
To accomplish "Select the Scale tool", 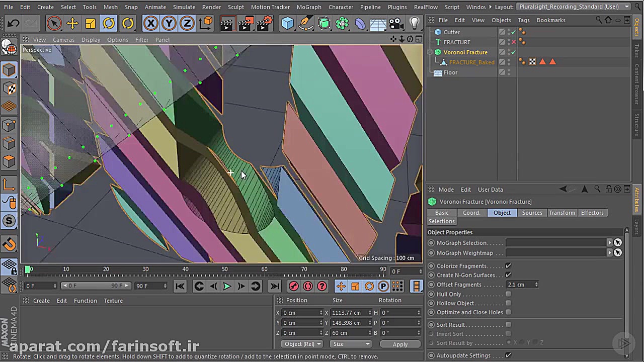I will click(91, 23).
